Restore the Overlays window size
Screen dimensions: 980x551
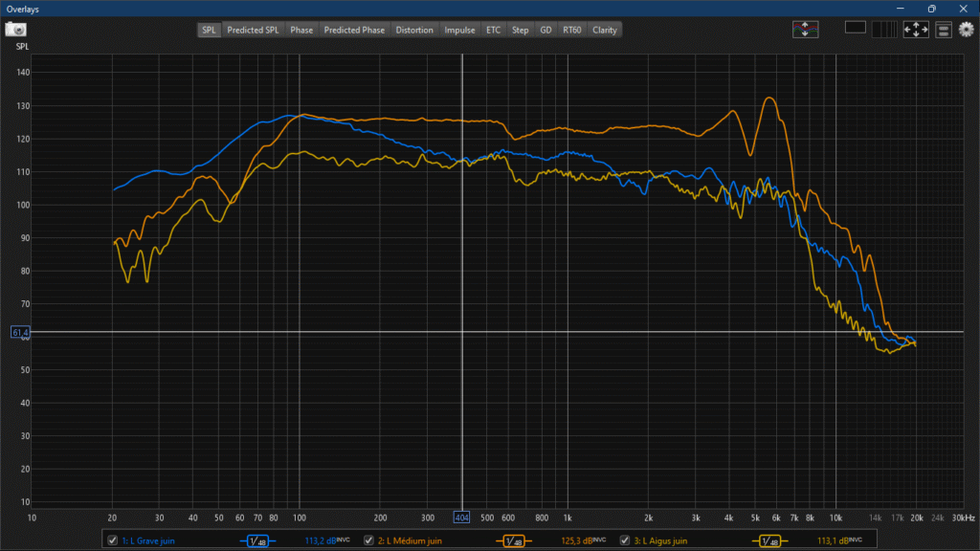(x=931, y=9)
